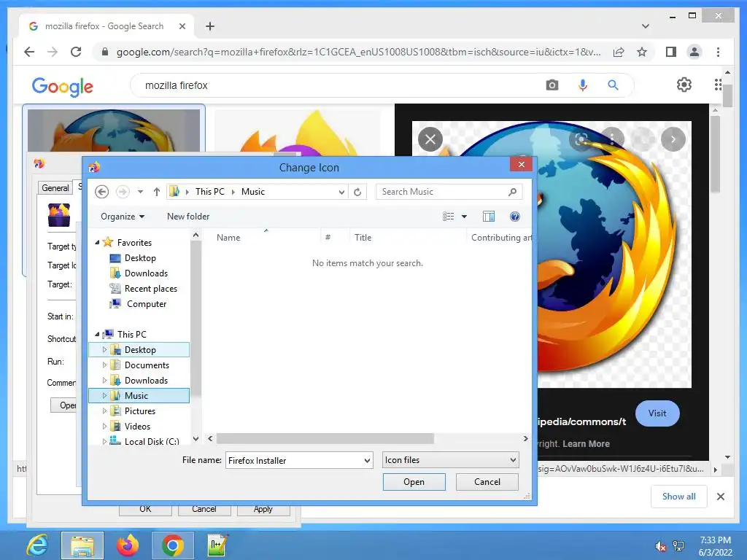Collapse the Favorites tree group

click(x=97, y=242)
